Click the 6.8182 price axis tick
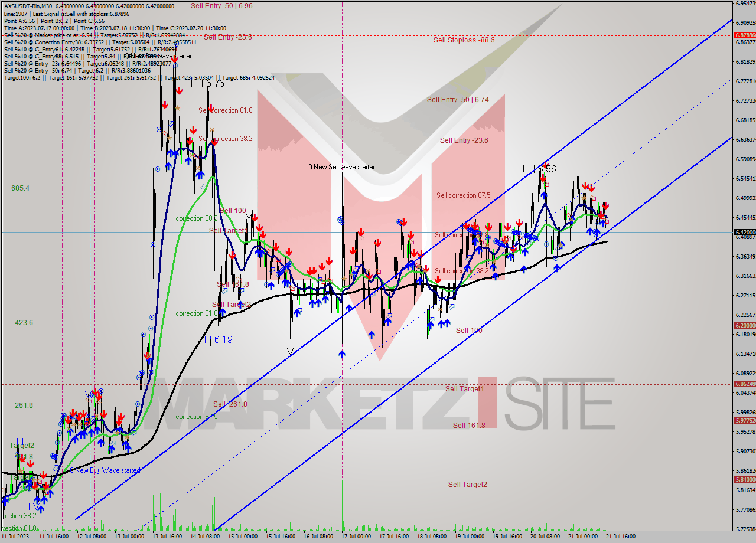756x543 pixels. click(745, 61)
